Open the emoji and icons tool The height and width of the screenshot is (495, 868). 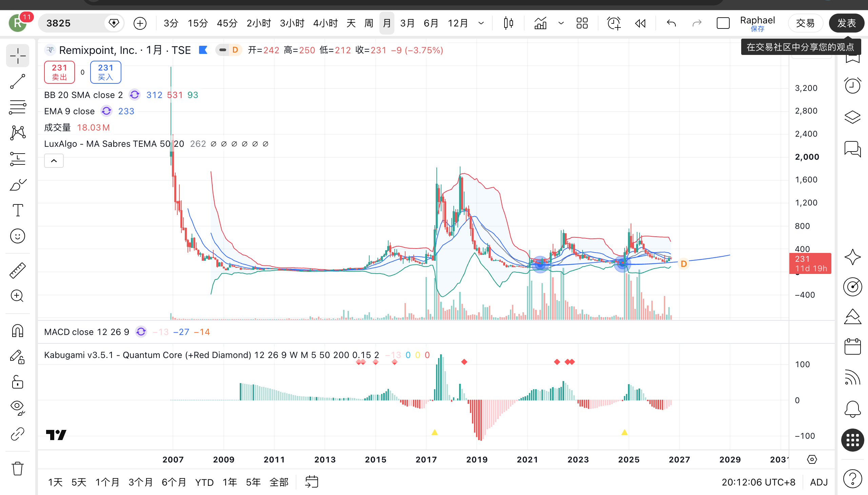pyautogui.click(x=18, y=236)
